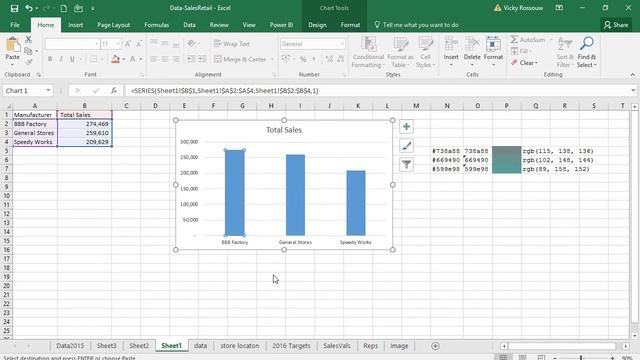Increase font size with larger A

click(128, 44)
